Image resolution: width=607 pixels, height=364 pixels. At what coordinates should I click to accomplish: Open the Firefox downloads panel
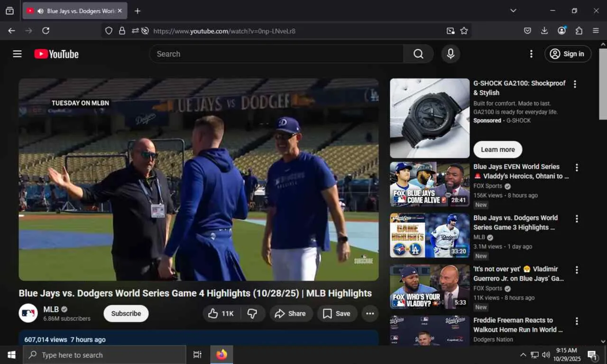(x=544, y=31)
